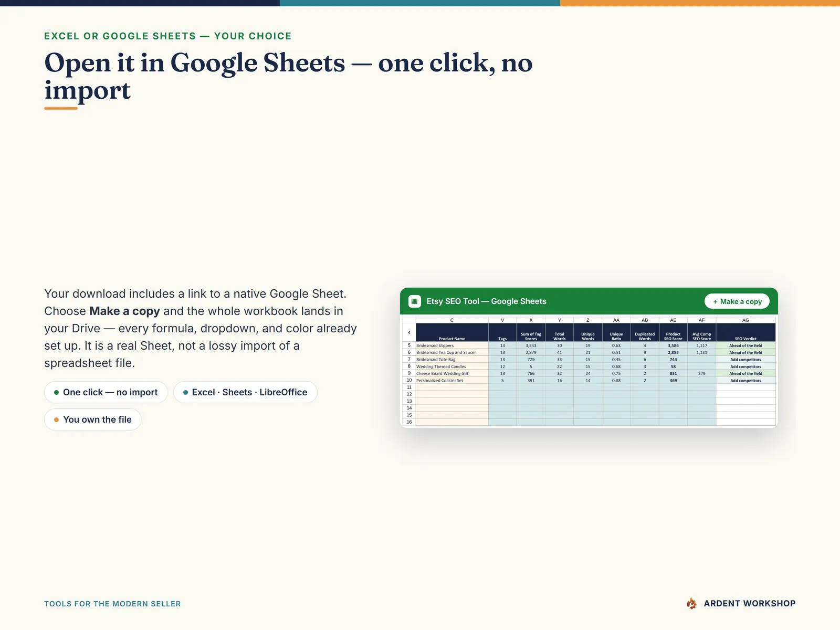Click Cheese Board Wedding Gift verdict cell
This screenshot has height=630, width=840.
point(745,373)
